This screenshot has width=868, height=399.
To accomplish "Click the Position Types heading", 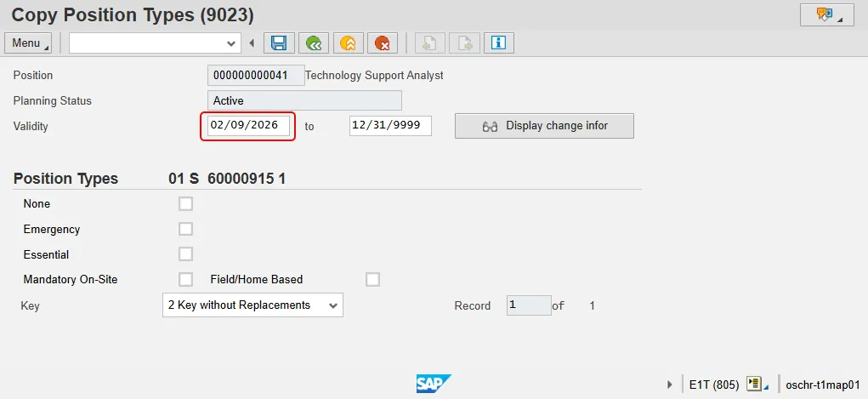I will [65, 179].
